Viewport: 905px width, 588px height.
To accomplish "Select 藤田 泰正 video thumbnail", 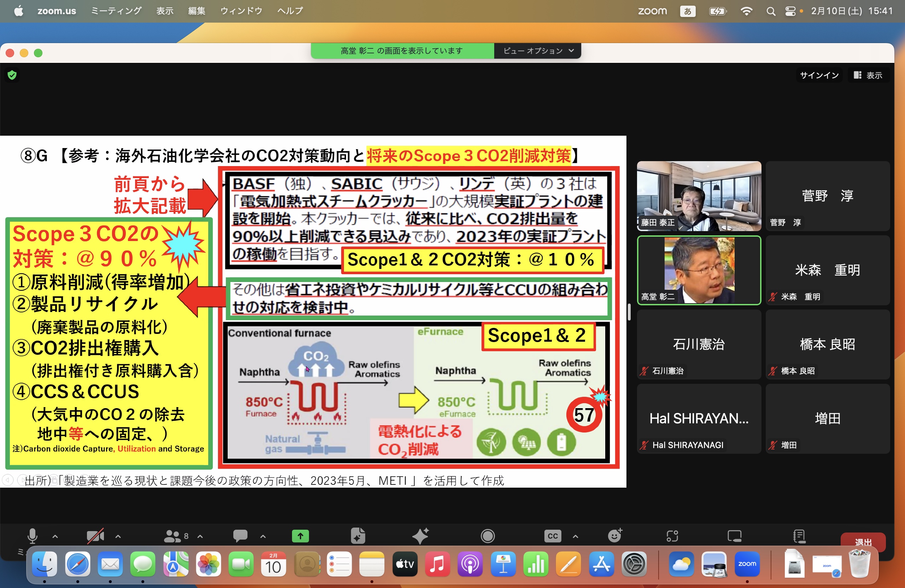I will coord(699,196).
